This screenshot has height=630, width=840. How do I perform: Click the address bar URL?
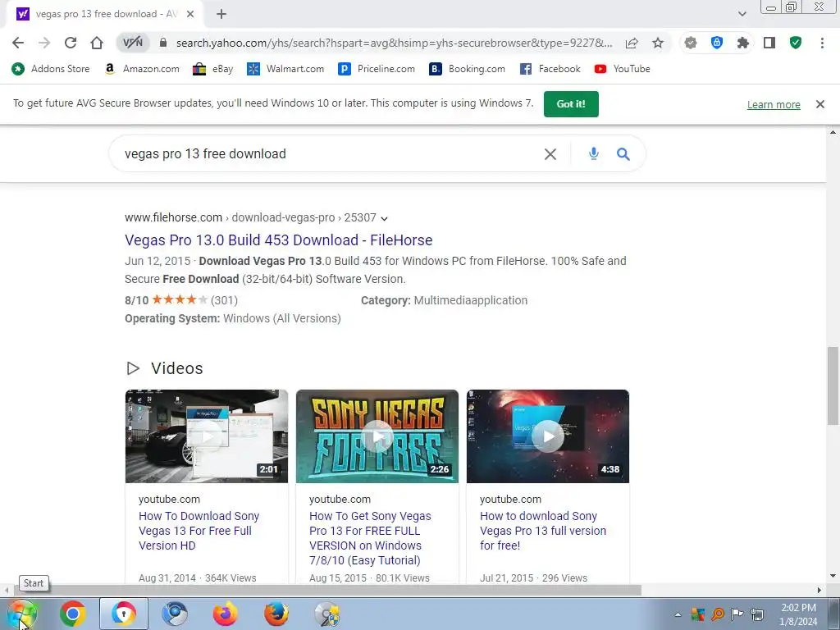pos(394,43)
